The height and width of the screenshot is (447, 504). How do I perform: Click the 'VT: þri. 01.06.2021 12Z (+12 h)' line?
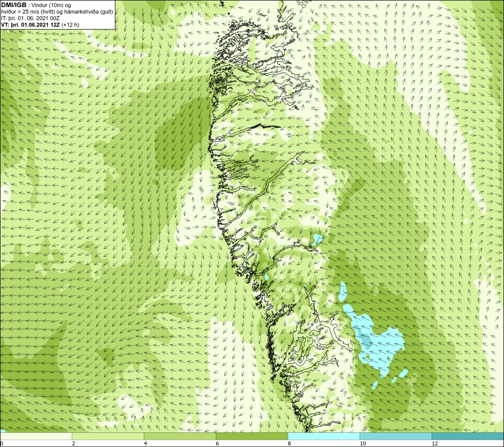pyautogui.click(x=40, y=24)
